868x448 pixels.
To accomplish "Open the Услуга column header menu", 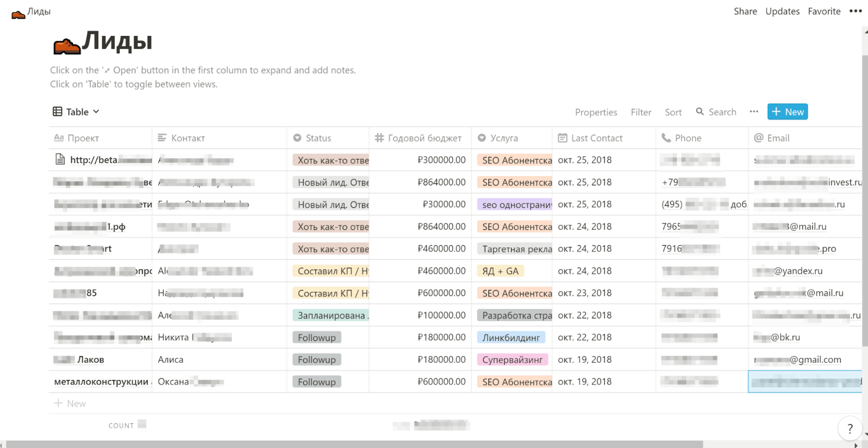I will (503, 138).
